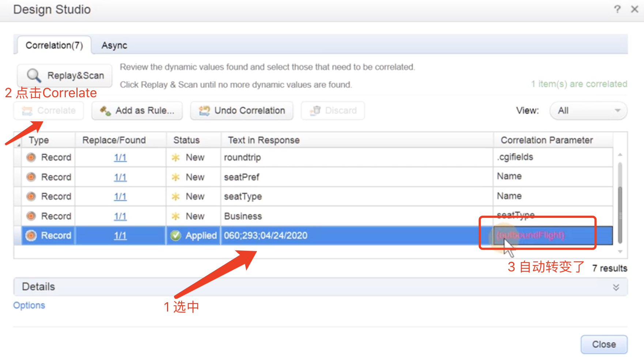Sort by the Type column header
This screenshot has width=644, height=359.
(x=48, y=140)
